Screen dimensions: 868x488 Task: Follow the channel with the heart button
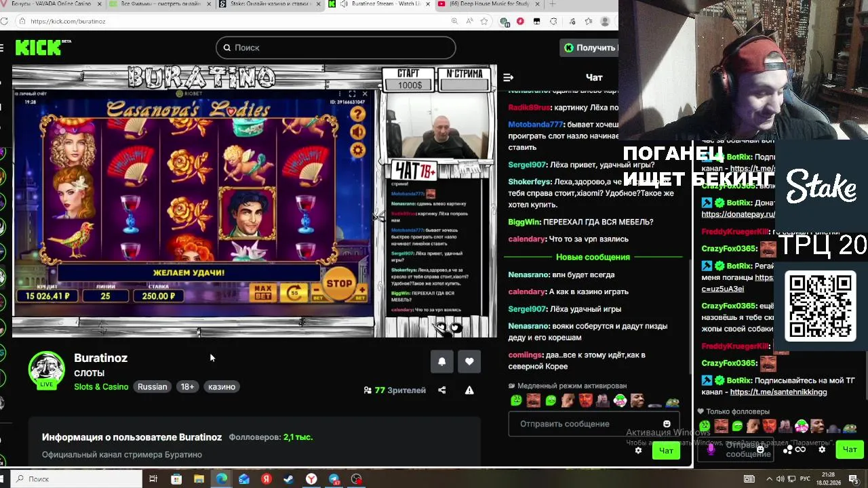click(469, 361)
